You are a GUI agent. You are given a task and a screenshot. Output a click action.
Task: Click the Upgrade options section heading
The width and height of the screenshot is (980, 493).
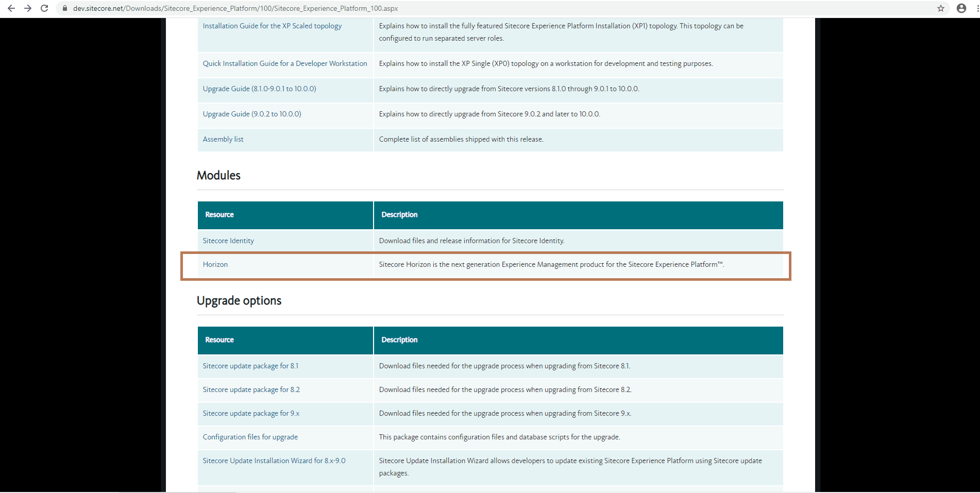[239, 300]
